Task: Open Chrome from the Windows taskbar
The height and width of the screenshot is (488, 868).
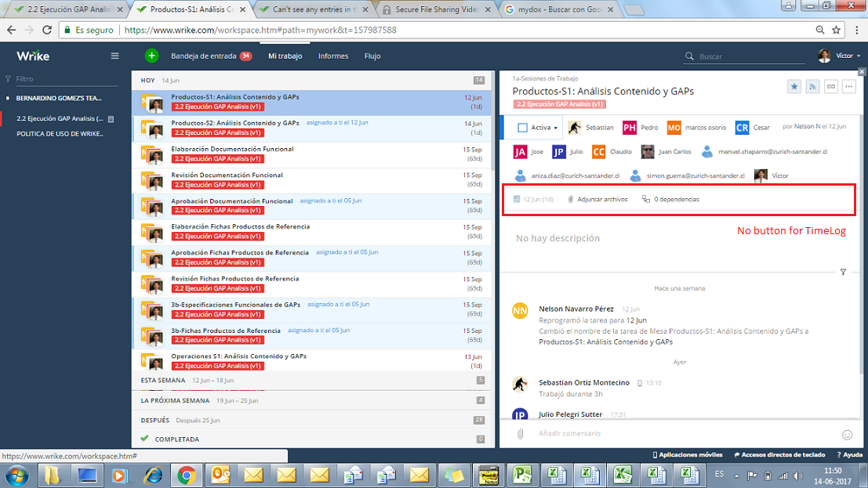Action: (187, 475)
